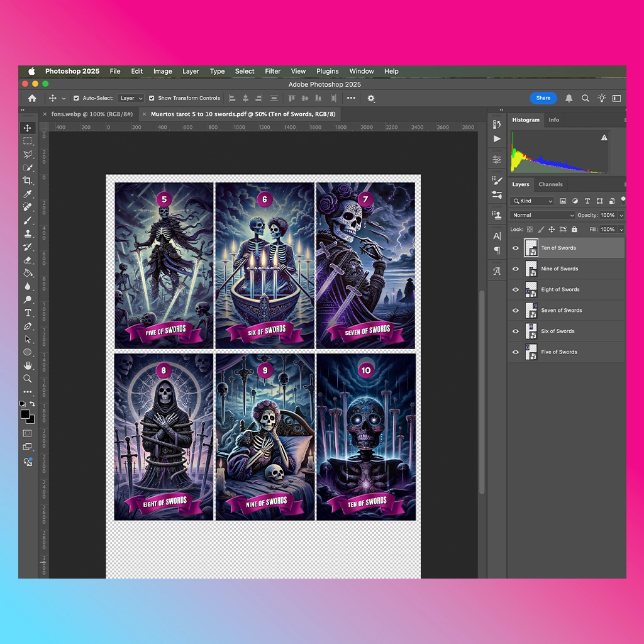Click the foreground color swatch

click(25, 414)
